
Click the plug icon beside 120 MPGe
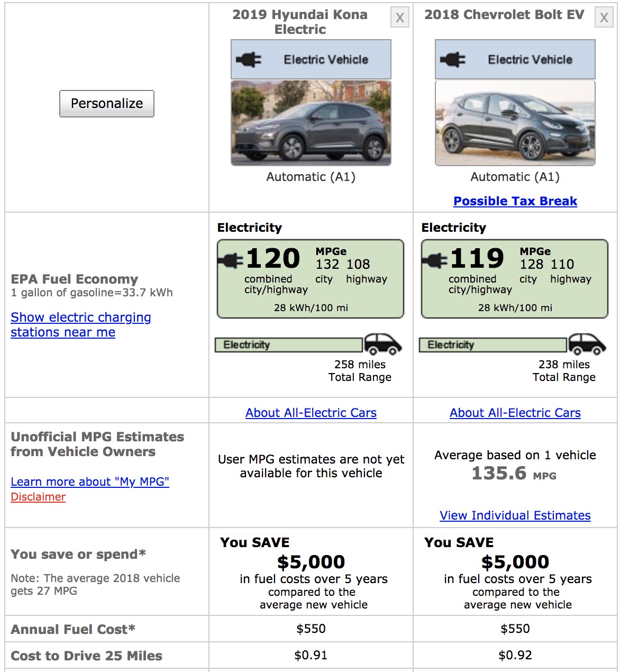(231, 260)
